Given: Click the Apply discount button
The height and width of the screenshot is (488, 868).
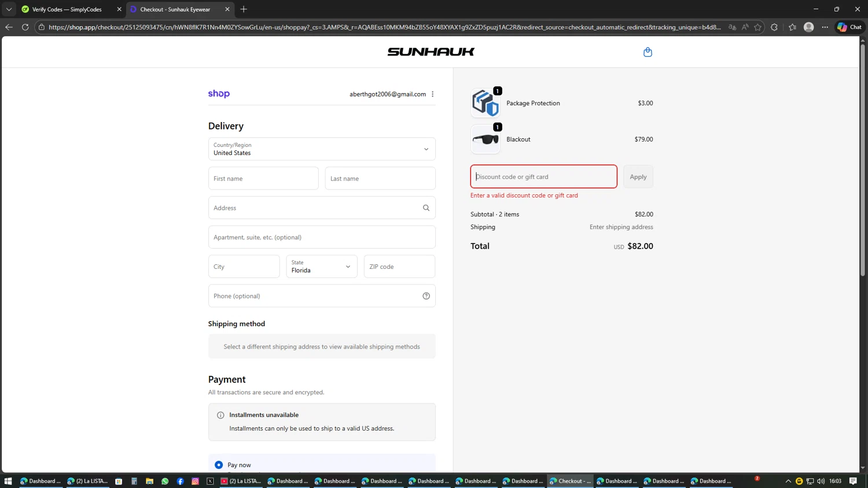Looking at the screenshot, I should point(638,177).
